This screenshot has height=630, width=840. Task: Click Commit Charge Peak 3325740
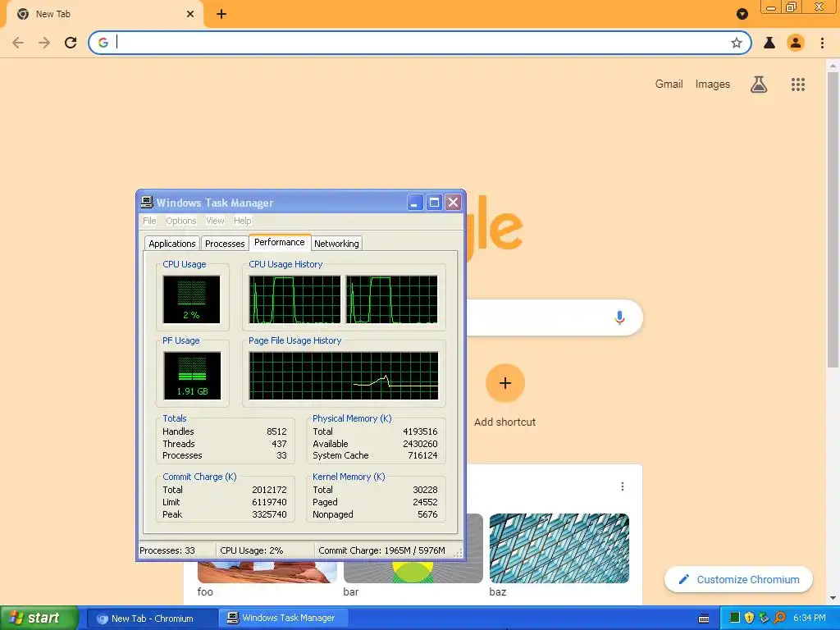[269, 515]
